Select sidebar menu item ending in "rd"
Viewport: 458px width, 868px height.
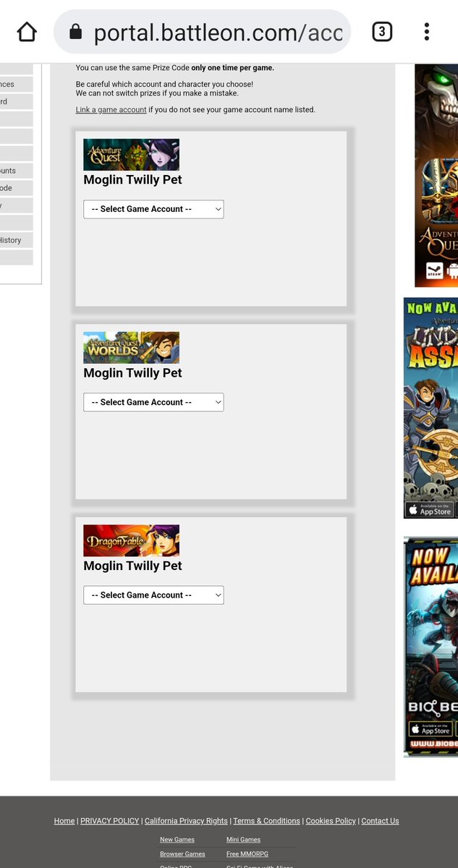16,101
